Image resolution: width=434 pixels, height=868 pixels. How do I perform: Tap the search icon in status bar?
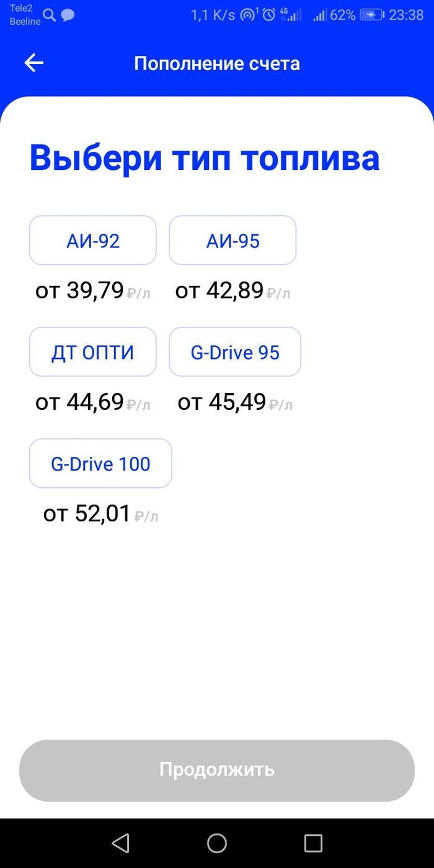click(x=50, y=15)
